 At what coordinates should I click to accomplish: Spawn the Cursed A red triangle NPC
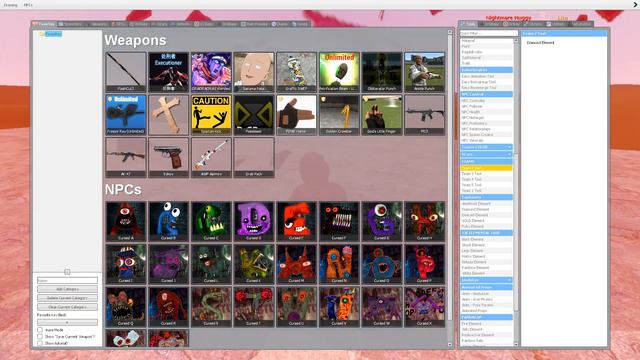[126, 221]
